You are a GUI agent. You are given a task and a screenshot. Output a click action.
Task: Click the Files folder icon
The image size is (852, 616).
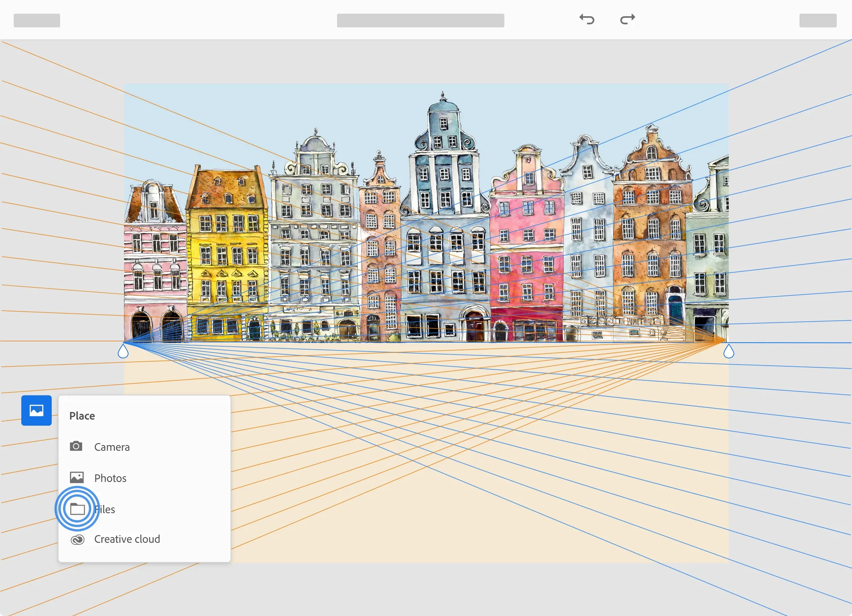(x=78, y=509)
